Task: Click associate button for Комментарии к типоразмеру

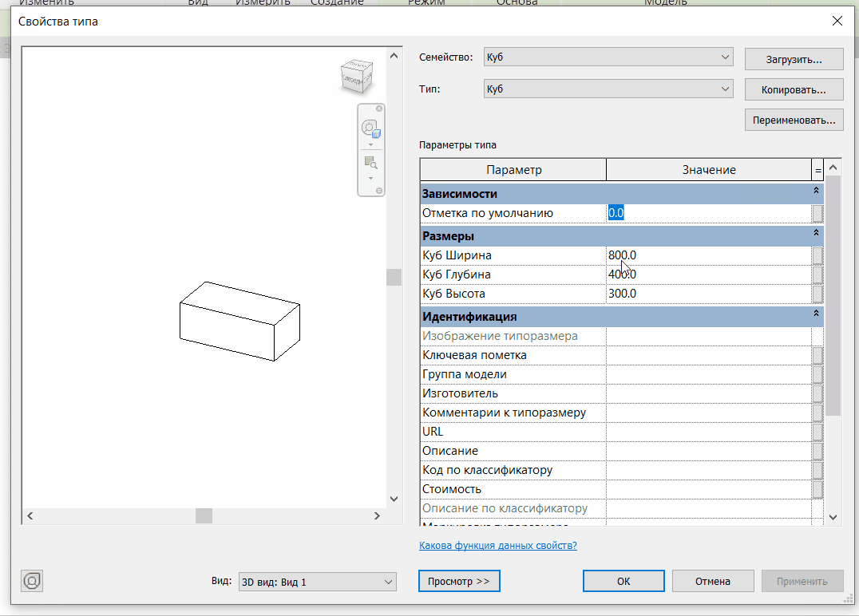Action: point(817,413)
